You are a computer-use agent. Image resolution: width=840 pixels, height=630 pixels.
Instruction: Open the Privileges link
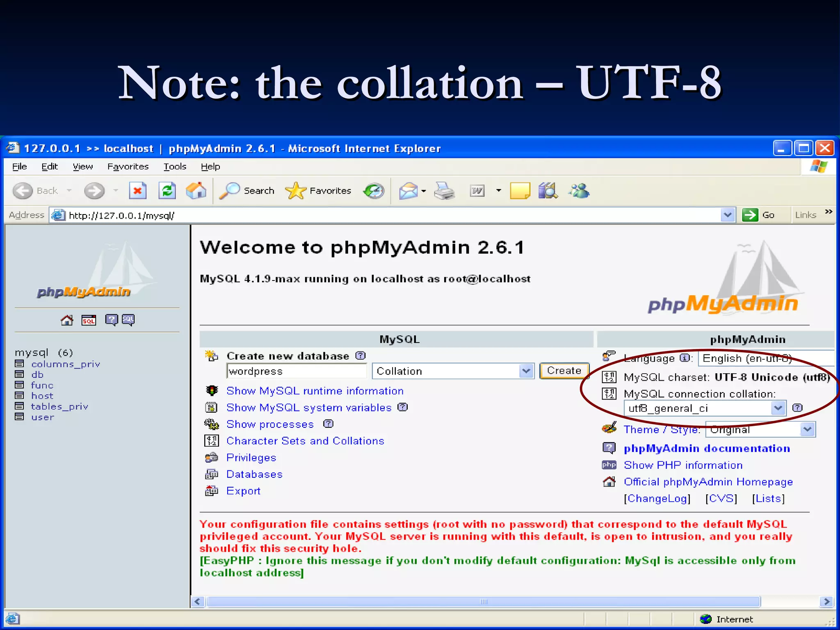click(x=251, y=458)
